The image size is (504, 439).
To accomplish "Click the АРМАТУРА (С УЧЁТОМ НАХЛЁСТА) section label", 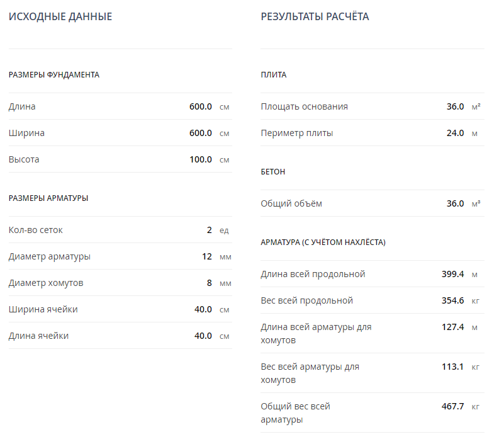I will pyautogui.click(x=323, y=242).
